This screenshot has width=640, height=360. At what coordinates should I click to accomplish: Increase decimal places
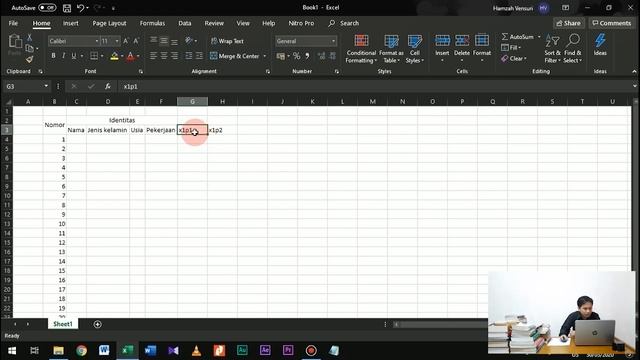coord(322,56)
